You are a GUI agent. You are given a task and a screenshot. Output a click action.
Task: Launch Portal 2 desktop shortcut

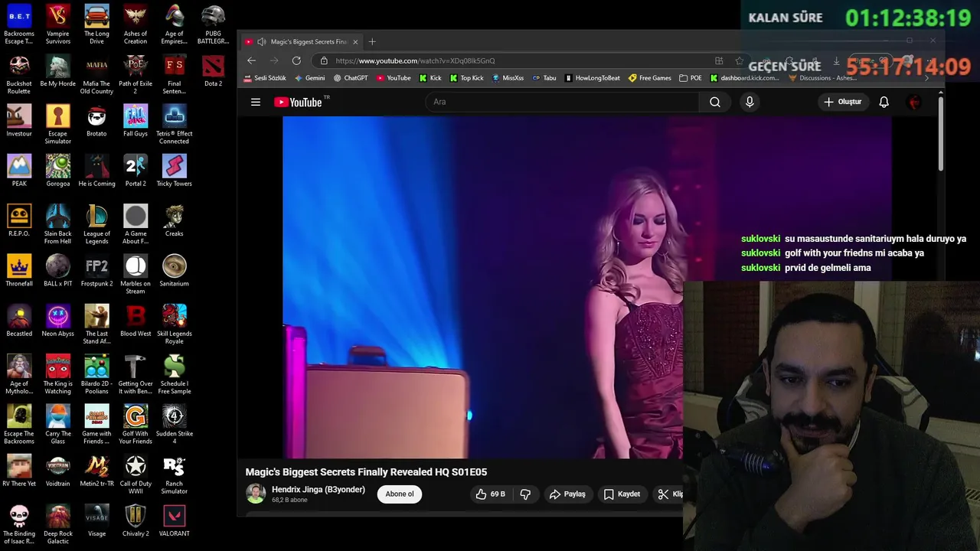coord(136,171)
